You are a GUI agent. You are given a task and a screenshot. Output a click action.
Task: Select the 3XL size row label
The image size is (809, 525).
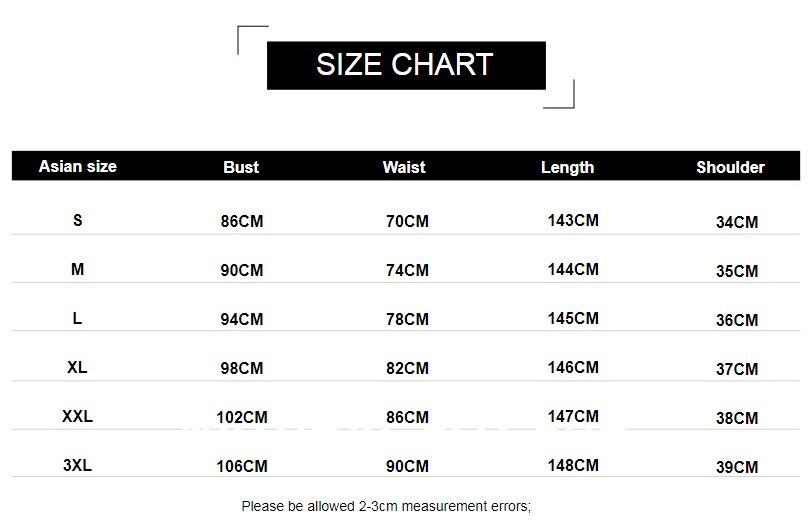coord(78,465)
